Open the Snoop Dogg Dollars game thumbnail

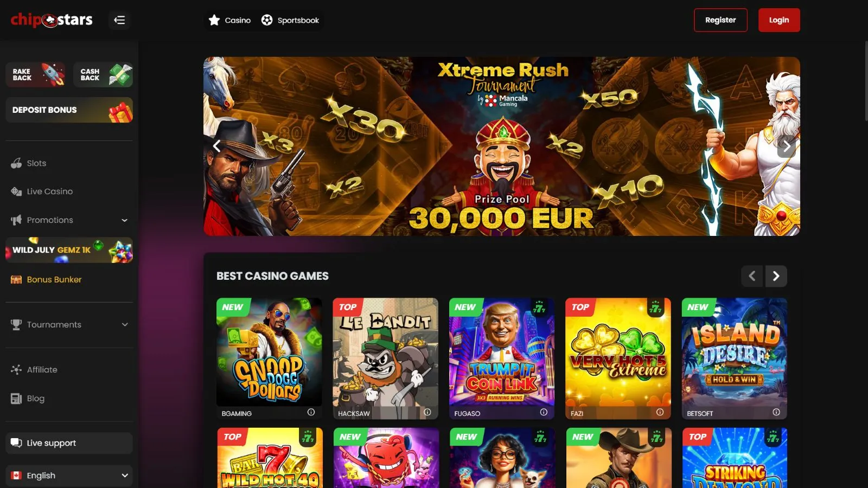pyautogui.click(x=269, y=352)
